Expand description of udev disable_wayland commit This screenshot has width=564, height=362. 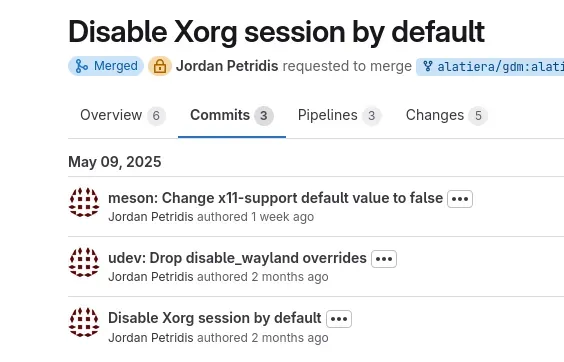pos(384,259)
